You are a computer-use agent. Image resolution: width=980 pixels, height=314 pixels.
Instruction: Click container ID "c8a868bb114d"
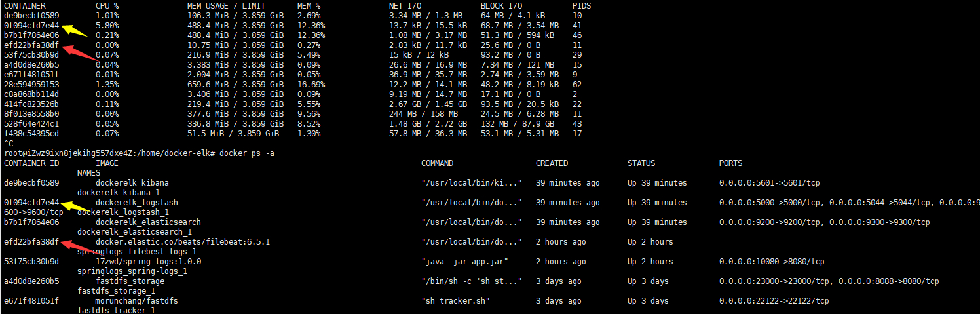[x=31, y=94]
